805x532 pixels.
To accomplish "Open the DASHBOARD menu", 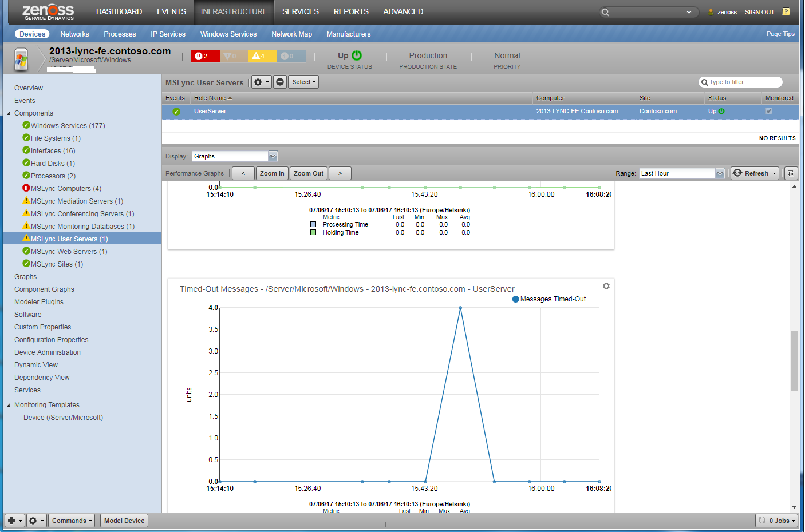I will 119,11.
